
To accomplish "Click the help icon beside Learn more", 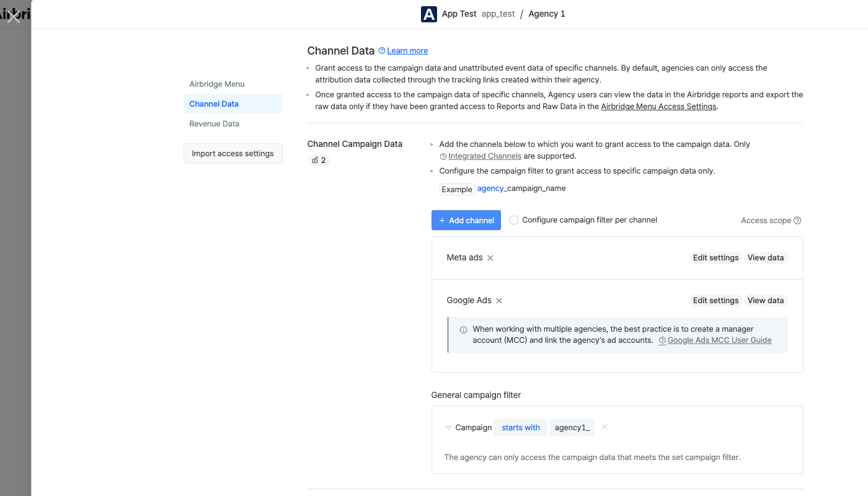I will click(x=382, y=51).
